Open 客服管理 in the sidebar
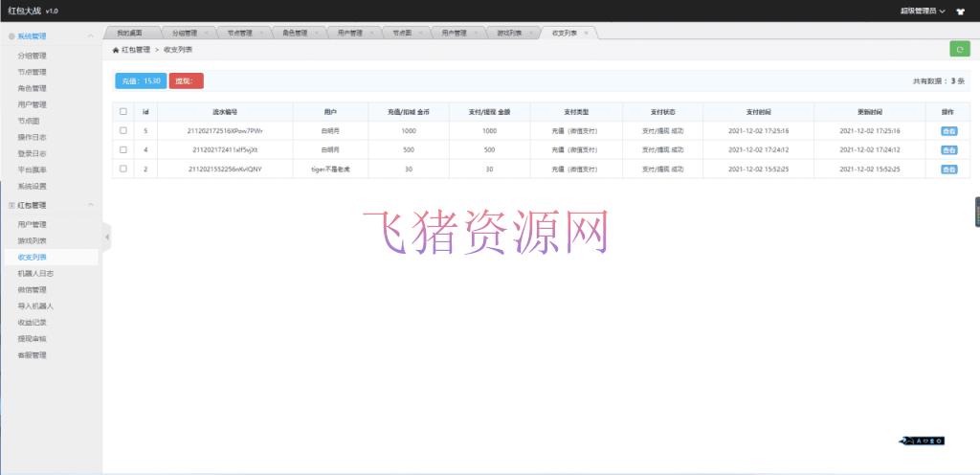Screen dimensions: 980x475 [x=32, y=355]
